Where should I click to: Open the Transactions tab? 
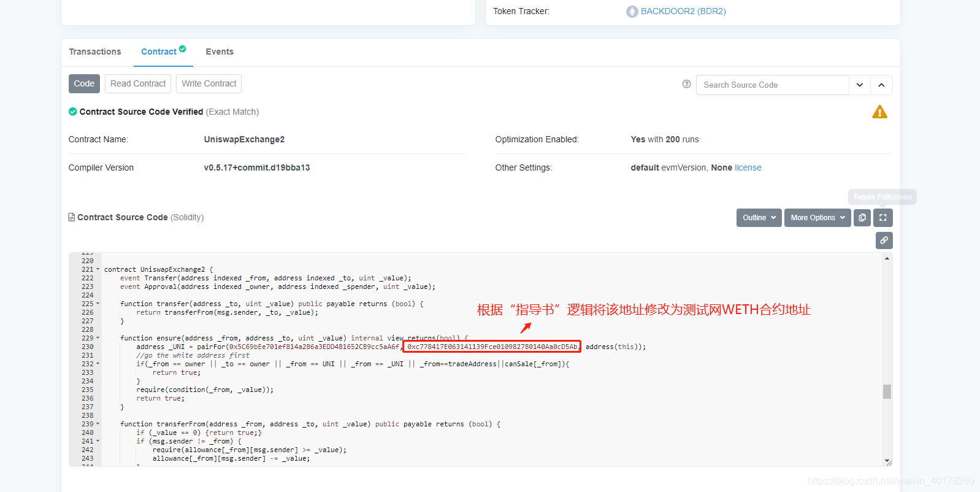click(x=95, y=52)
